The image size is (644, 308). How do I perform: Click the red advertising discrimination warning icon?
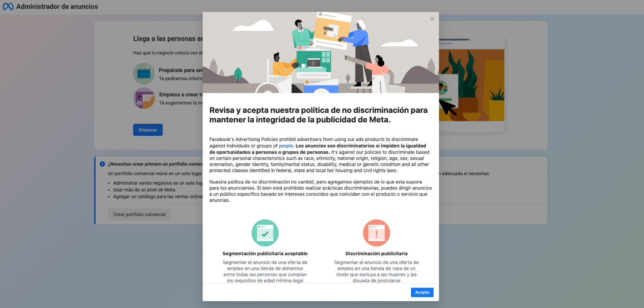376,233
